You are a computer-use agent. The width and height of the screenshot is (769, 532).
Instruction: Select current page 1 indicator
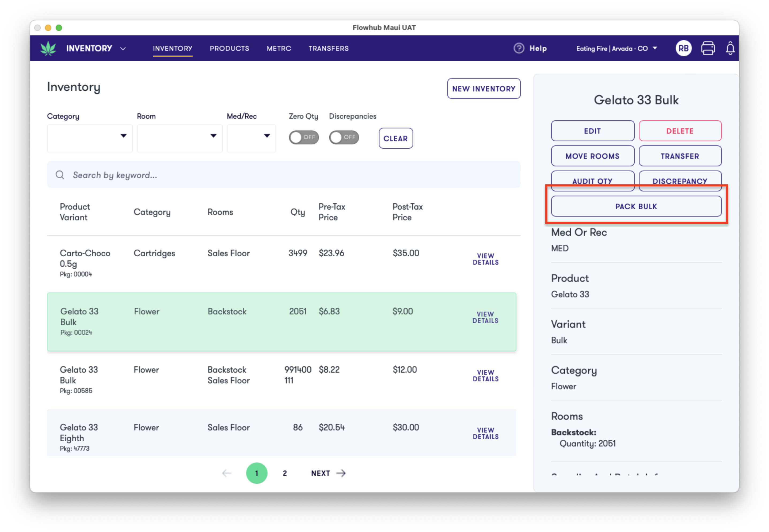[x=257, y=473]
